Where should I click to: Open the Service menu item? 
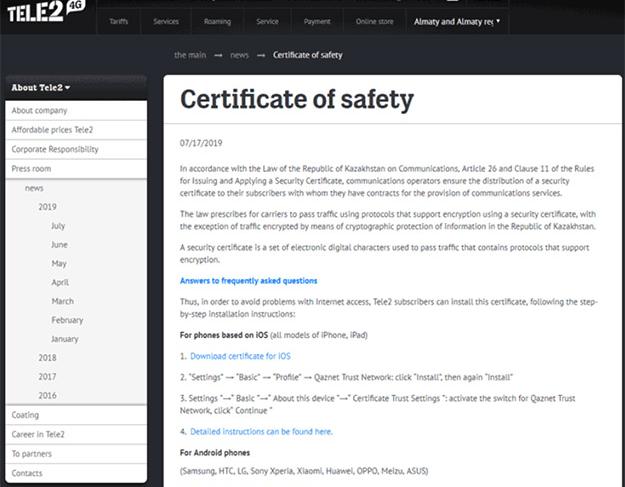267,22
